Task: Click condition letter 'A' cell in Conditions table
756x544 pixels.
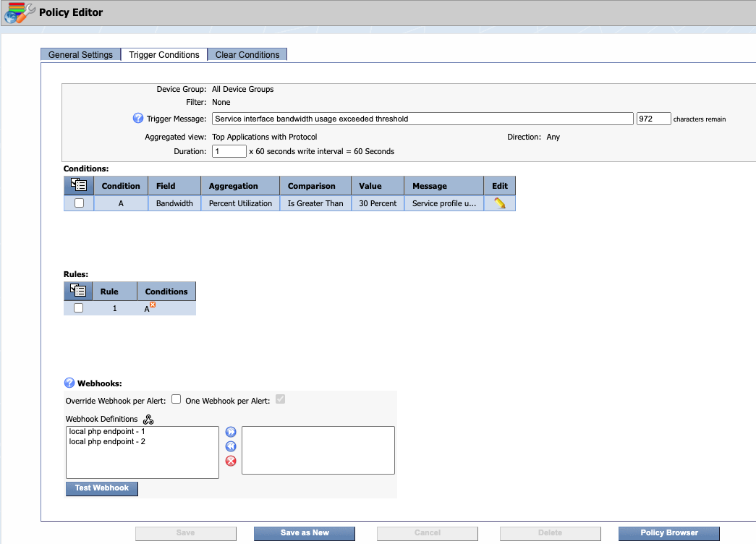Action: pyautogui.click(x=121, y=203)
